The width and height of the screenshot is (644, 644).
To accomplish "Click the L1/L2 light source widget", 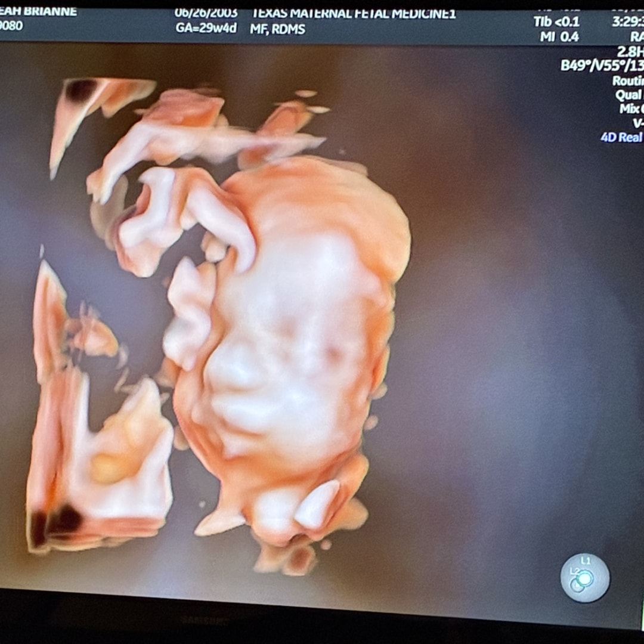I will 585,577.
